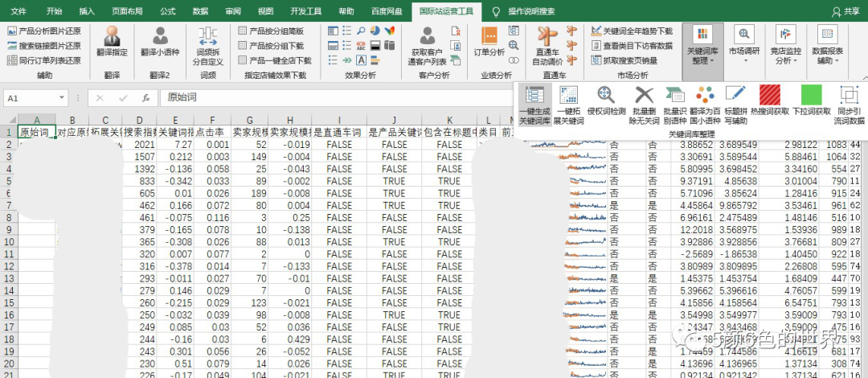Click 产品按分组下载

(x=271, y=46)
